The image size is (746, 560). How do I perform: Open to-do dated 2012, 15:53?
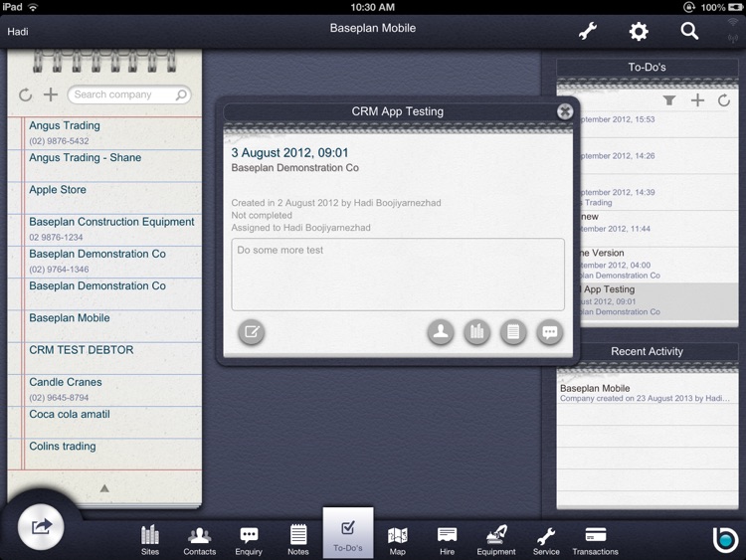click(x=659, y=124)
